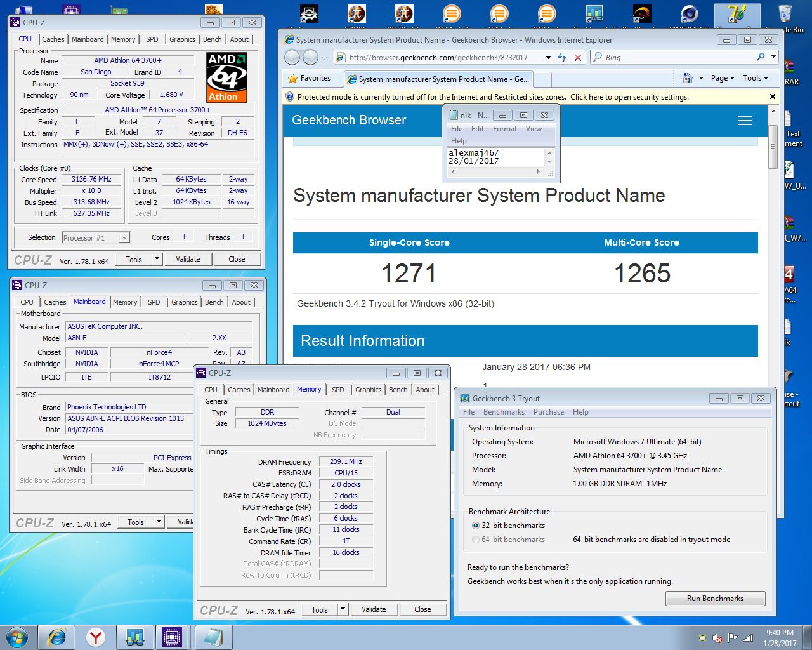Image resolution: width=812 pixels, height=650 pixels.
Task: Click the muted volume tray icon
Action: click(x=717, y=638)
